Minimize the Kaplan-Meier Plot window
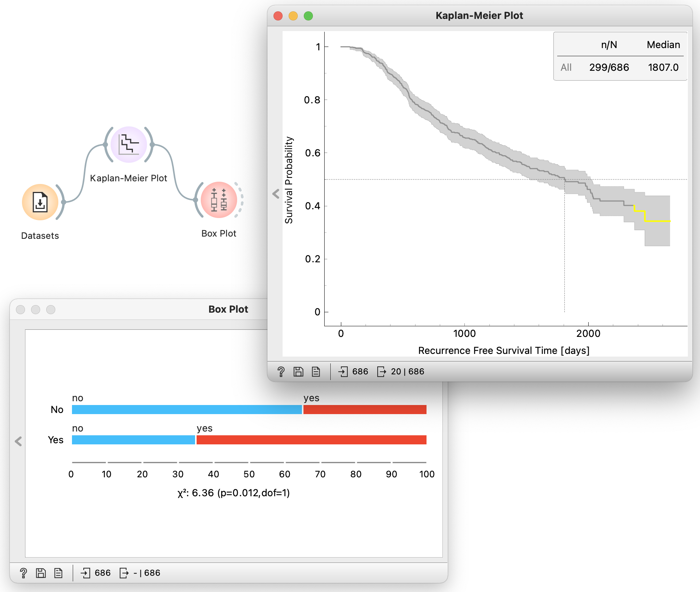Image resolution: width=700 pixels, height=592 pixels. 293,16
